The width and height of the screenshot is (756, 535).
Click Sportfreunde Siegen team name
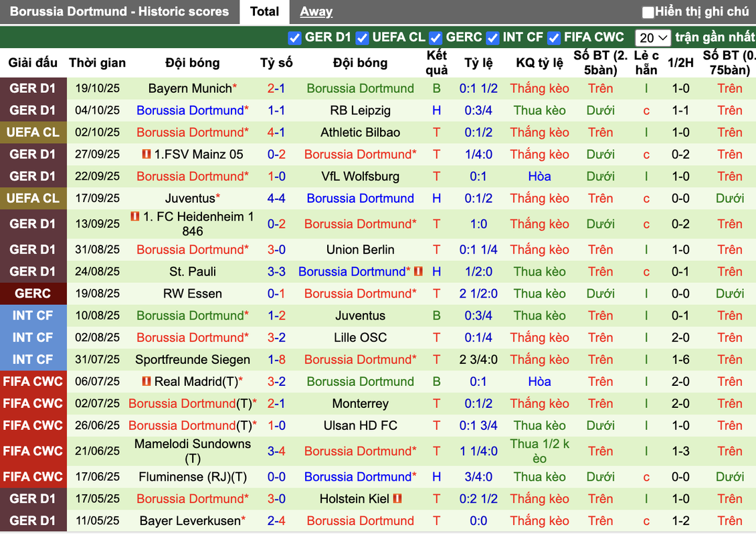tap(193, 360)
